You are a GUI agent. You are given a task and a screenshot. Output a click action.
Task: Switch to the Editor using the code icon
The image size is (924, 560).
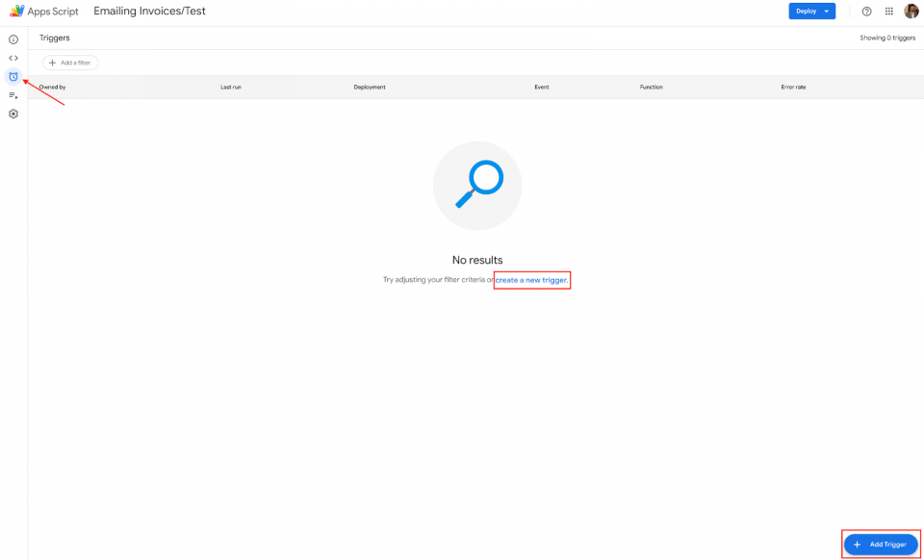13,58
